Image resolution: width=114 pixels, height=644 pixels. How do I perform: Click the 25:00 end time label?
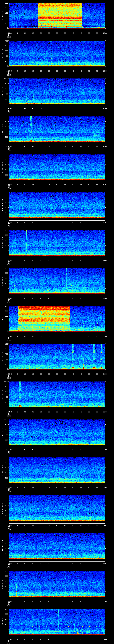click(x=105, y=412)
